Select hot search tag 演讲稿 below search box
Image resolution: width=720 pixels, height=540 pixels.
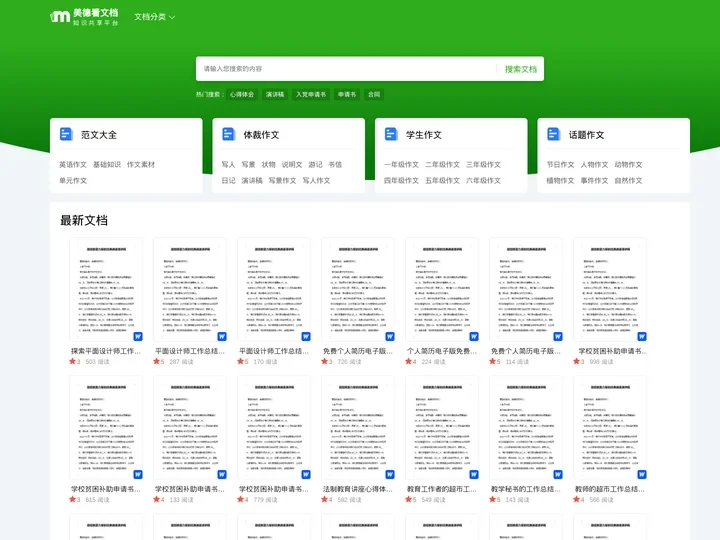click(x=275, y=94)
